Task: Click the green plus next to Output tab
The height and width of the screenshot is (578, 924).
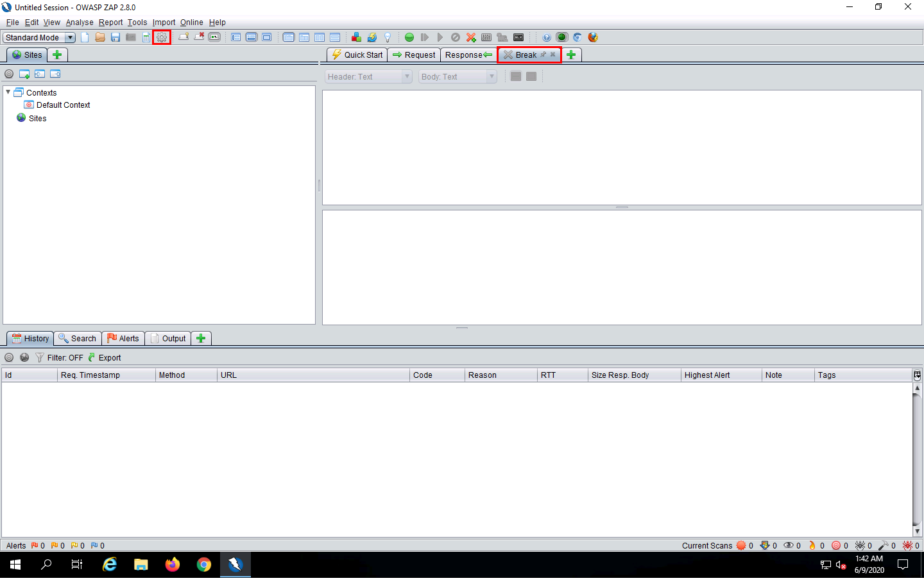Action: (x=201, y=338)
